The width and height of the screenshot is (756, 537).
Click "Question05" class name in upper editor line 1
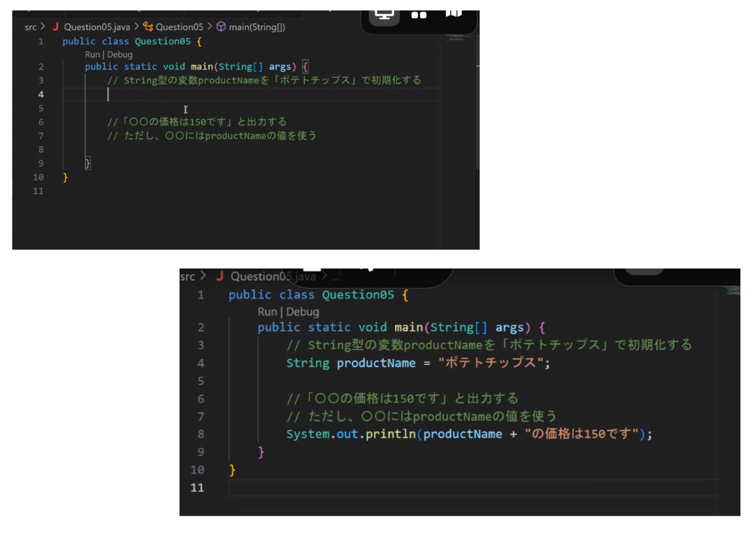[x=163, y=41]
